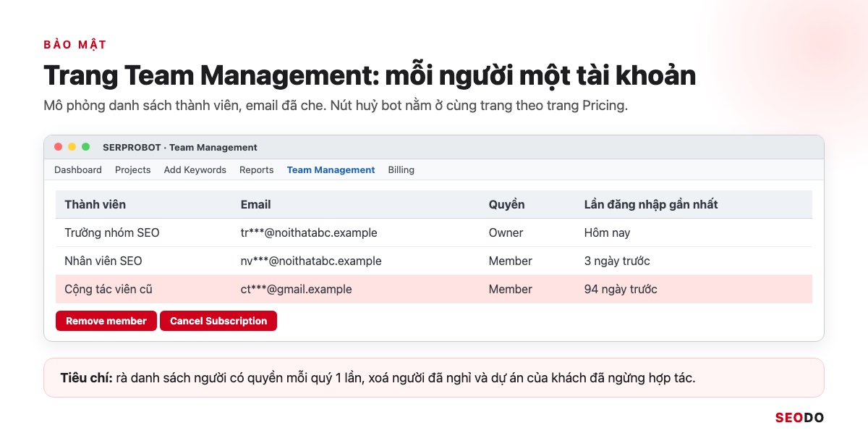Select the Trưởng nhóm SEO row name

(112, 232)
